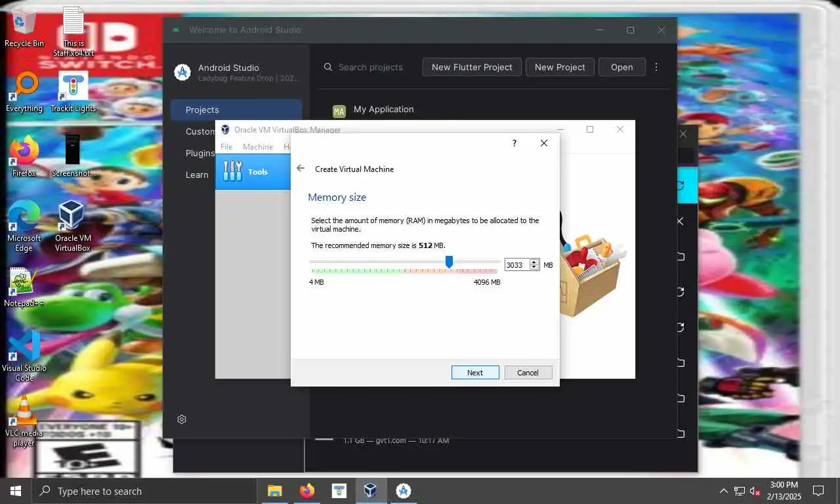Click the New Flutter Project button
Image resolution: width=840 pixels, height=504 pixels.
pos(472,67)
